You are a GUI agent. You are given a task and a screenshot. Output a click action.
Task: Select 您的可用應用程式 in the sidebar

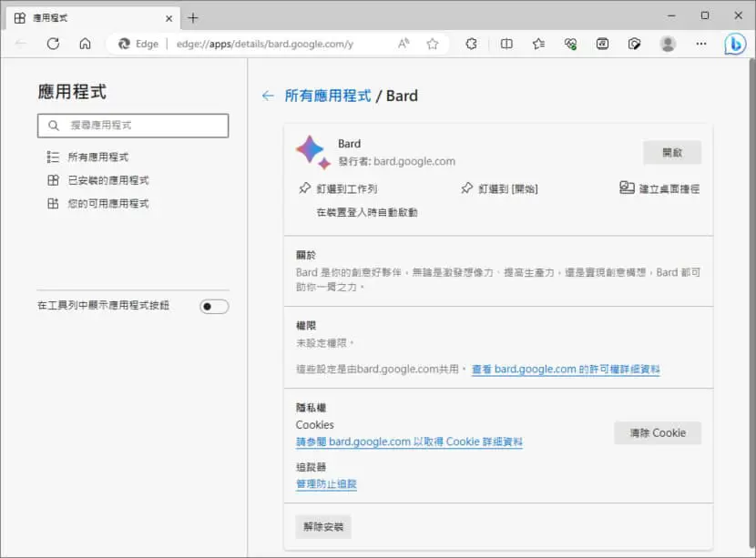coord(108,203)
